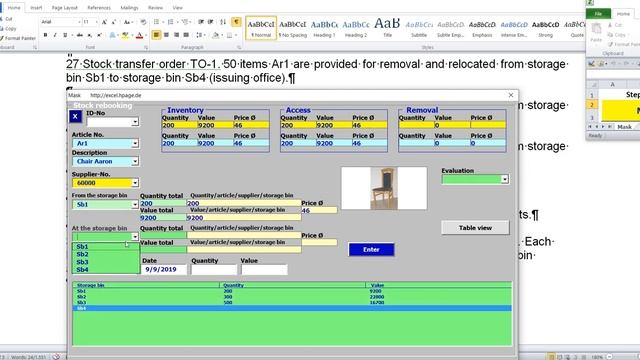
Task: Open the Arial font name dropdown
Action: click(79, 22)
